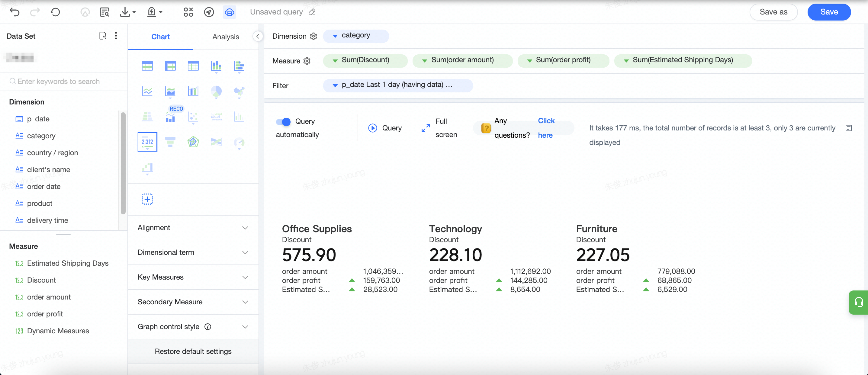This screenshot has width=868, height=375.
Task: Select the delivery time dimension
Action: pos(47,220)
